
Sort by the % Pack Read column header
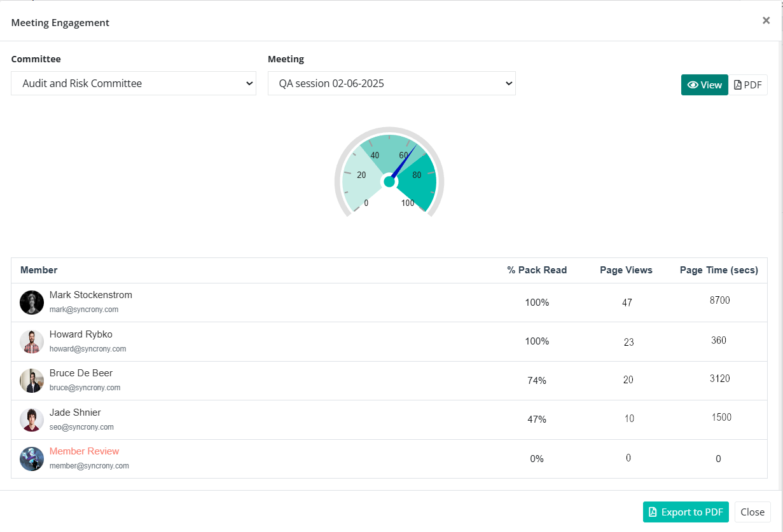[x=537, y=270]
